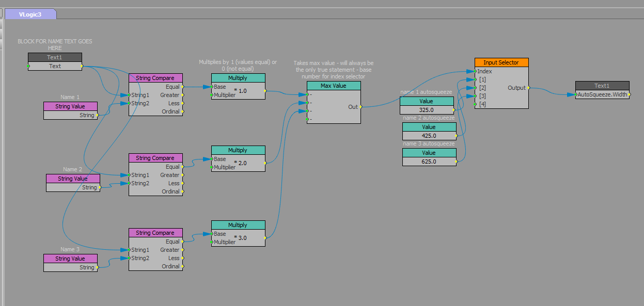
Task: Click Ordinal output on String Compare feeding * 3.0
Action: (182, 266)
